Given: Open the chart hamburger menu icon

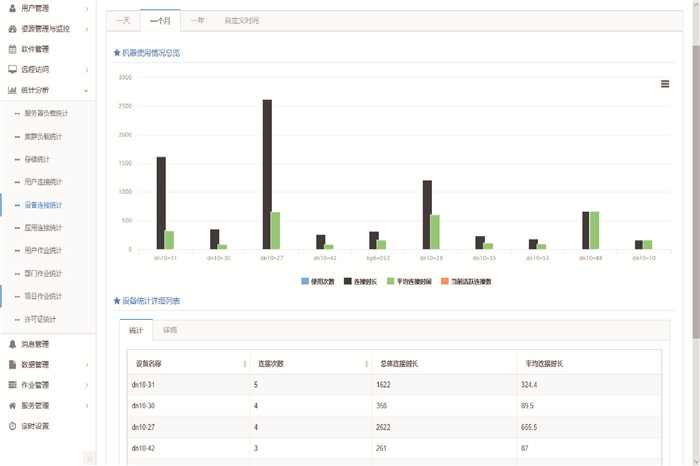Looking at the screenshot, I should [x=665, y=84].
